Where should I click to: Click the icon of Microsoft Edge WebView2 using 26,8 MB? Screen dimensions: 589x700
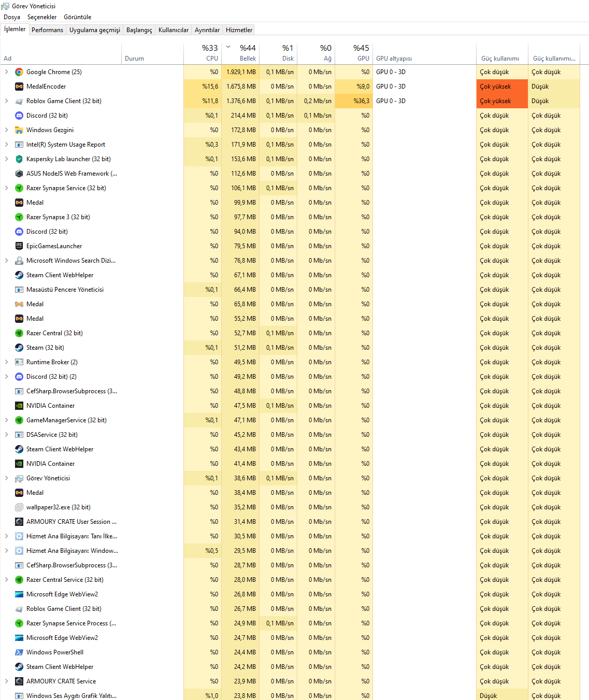click(19, 594)
